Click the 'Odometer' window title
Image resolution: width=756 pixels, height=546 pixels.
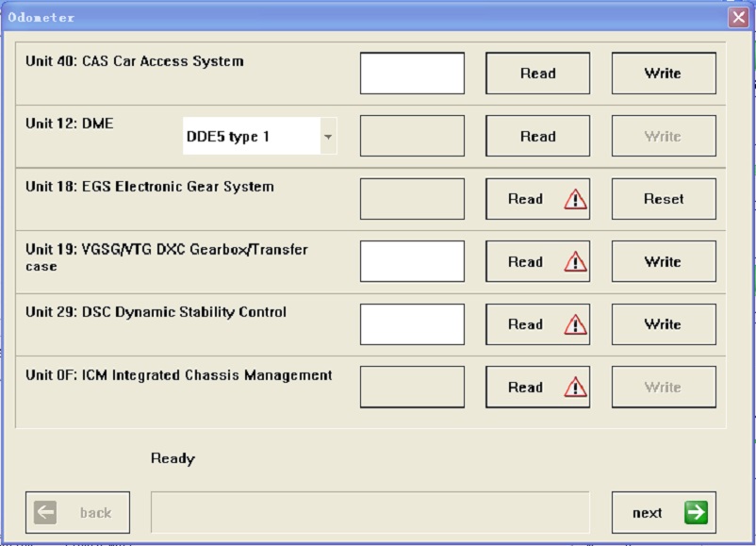41,17
